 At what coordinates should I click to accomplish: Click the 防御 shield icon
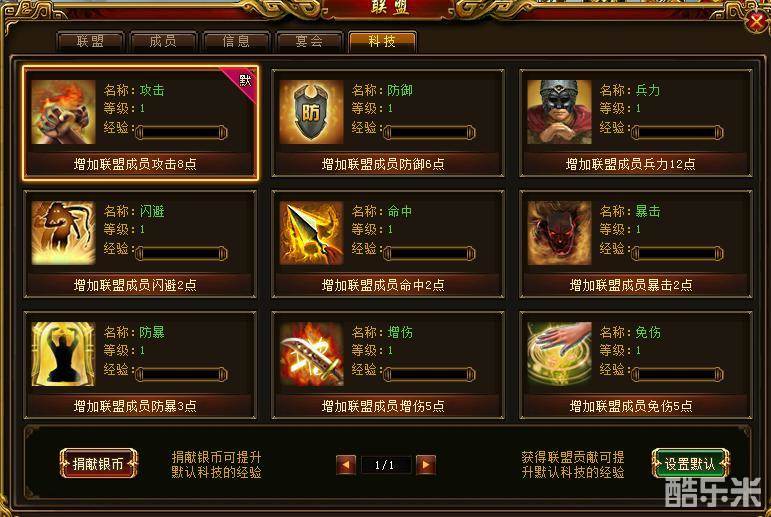pos(311,112)
